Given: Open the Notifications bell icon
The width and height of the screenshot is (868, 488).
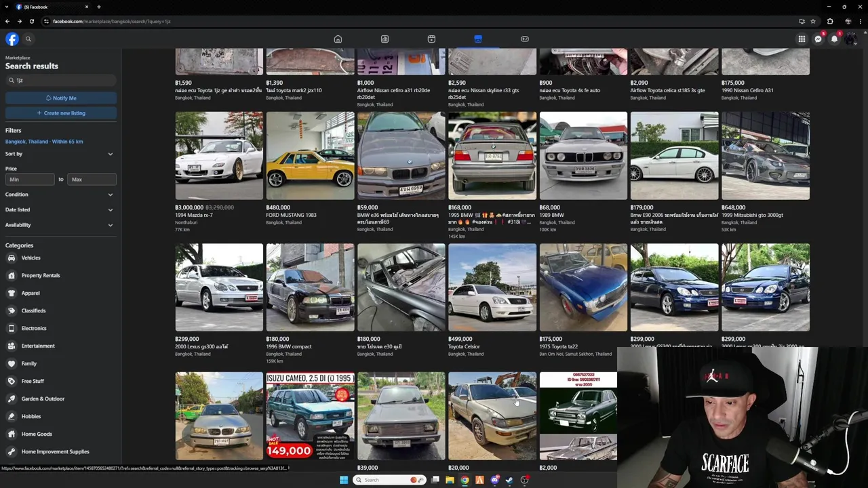Looking at the screenshot, I should (834, 39).
